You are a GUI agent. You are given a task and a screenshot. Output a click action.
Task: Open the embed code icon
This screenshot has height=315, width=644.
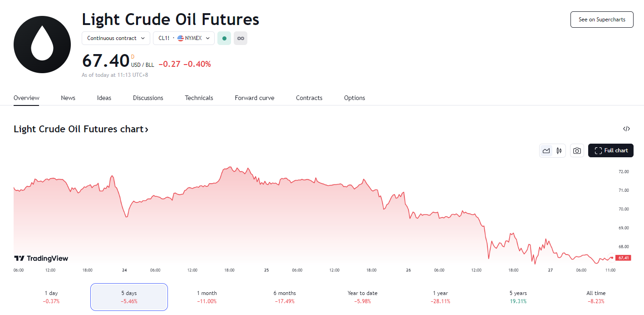coord(626,129)
